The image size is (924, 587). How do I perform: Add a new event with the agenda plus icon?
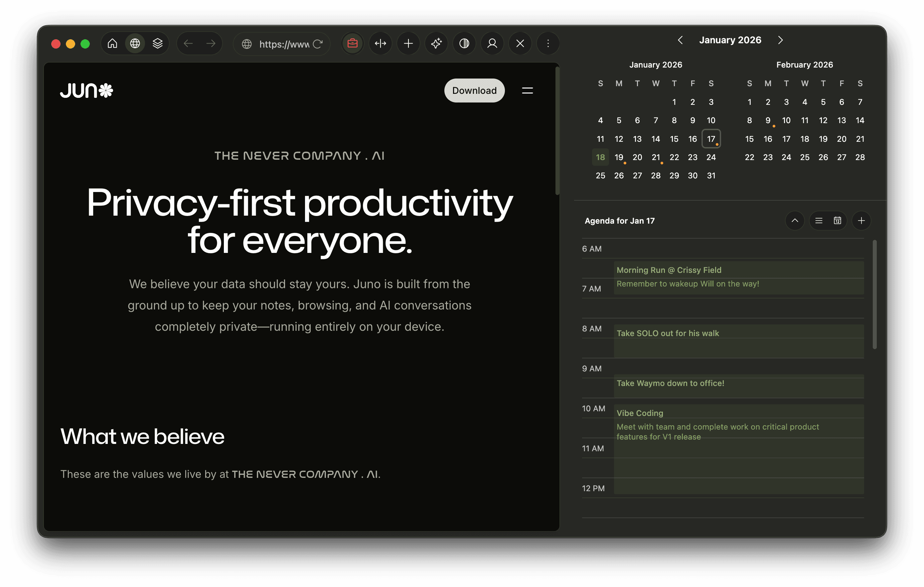861,220
